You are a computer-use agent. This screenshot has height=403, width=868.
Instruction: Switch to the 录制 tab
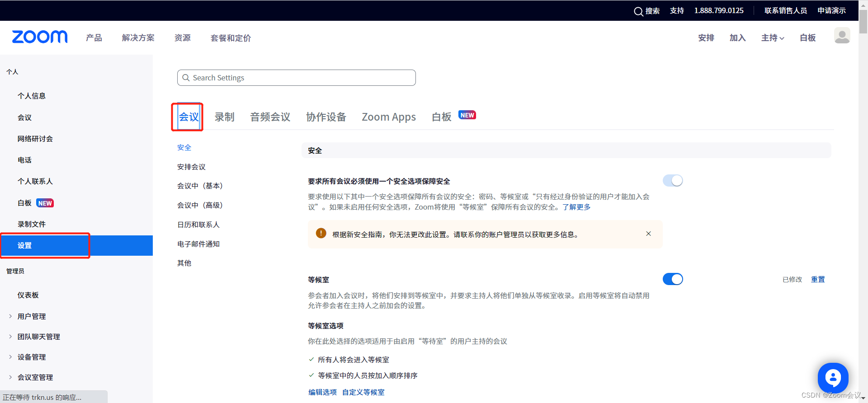(224, 117)
